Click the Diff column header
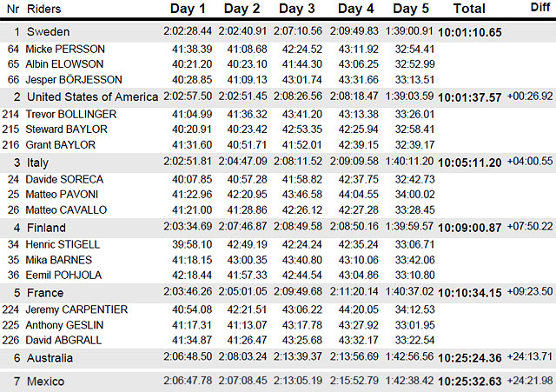 (x=540, y=8)
